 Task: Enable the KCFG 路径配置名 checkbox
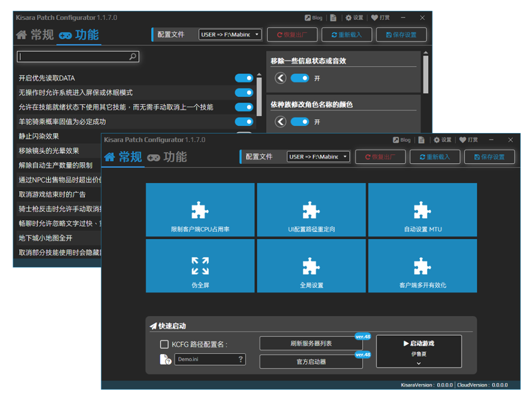click(164, 344)
